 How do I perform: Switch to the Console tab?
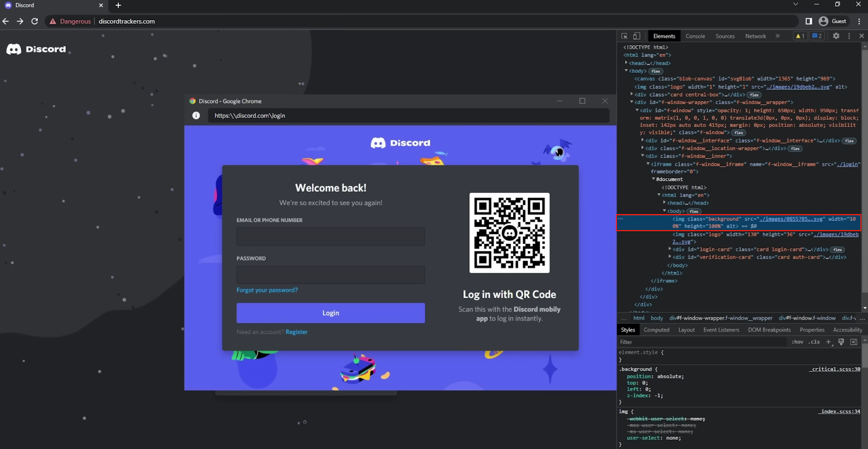coord(695,36)
